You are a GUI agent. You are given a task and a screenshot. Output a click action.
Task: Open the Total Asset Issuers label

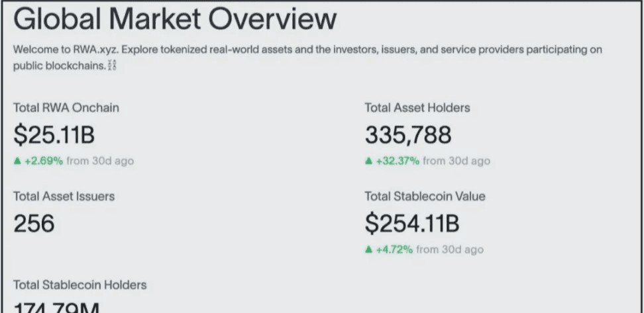coord(64,197)
